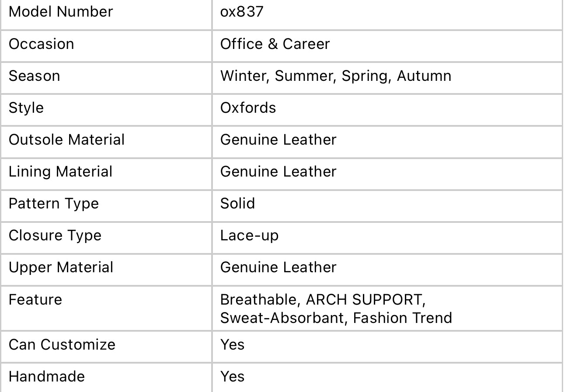Select the Oxfords style value
The width and height of the screenshot is (564, 392).
coord(248,108)
